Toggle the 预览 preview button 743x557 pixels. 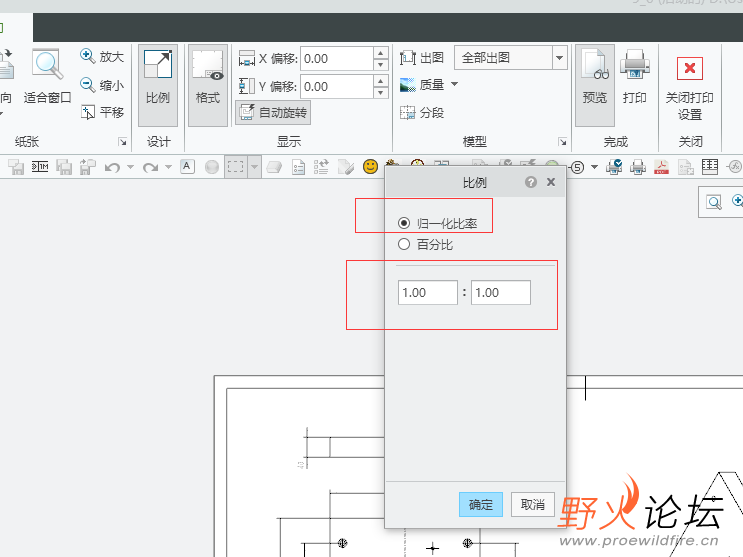(x=595, y=85)
